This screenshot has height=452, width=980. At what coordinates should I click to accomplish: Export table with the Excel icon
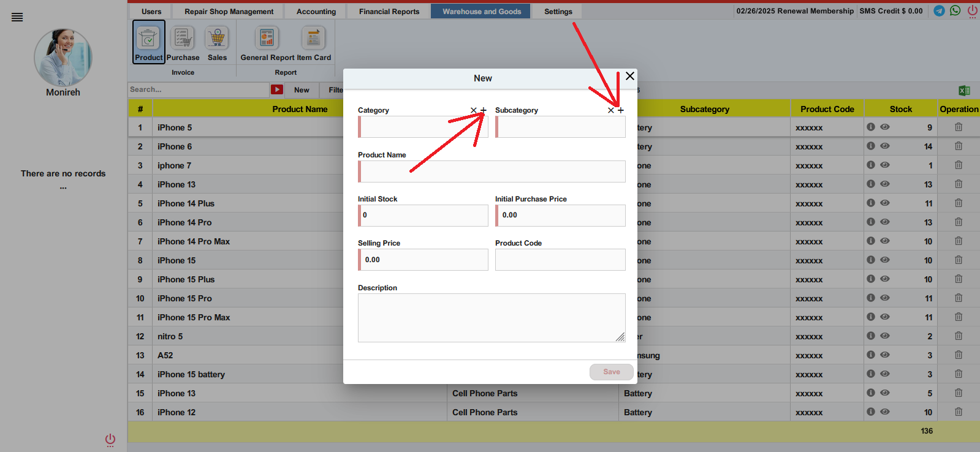[x=964, y=91]
